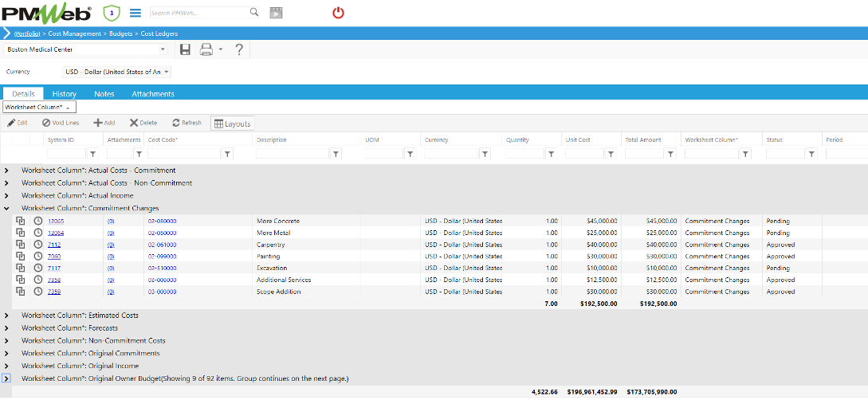The width and height of the screenshot is (868, 400).
Task: Expand the Original Owner Budget group
Action: tap(6, 378)
